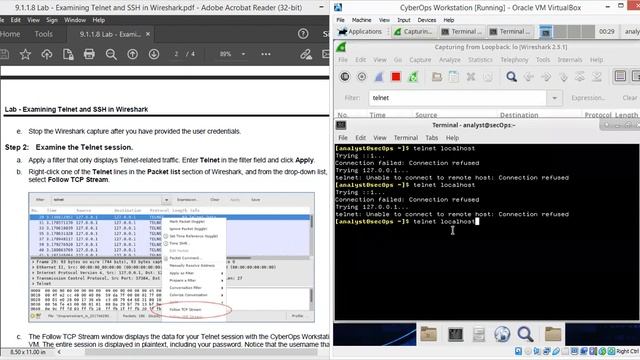Open Wireshark Capture menu

(x=420, y=60)
